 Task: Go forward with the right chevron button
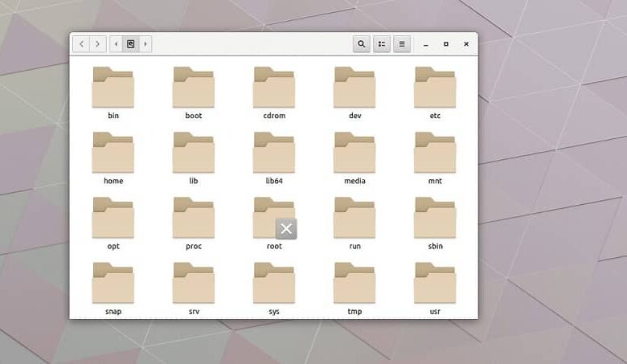pyautogui.click(x=97, y=44)
